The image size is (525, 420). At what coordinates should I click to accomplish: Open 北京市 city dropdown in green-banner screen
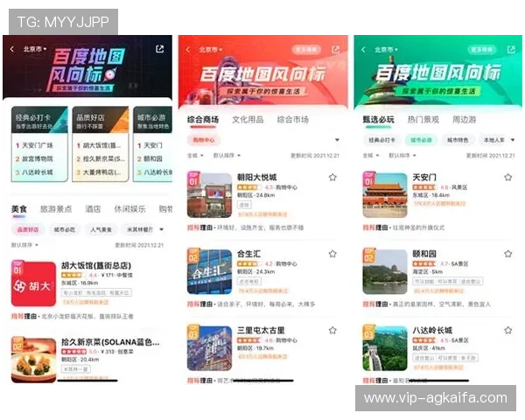pos(386,50)
